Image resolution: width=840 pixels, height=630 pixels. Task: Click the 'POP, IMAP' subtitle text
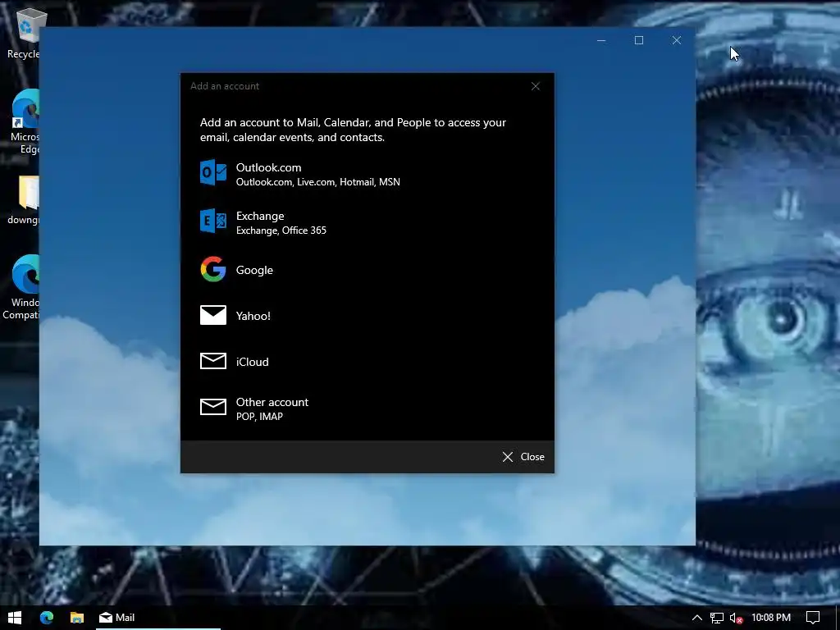click(x=259, y=416)
